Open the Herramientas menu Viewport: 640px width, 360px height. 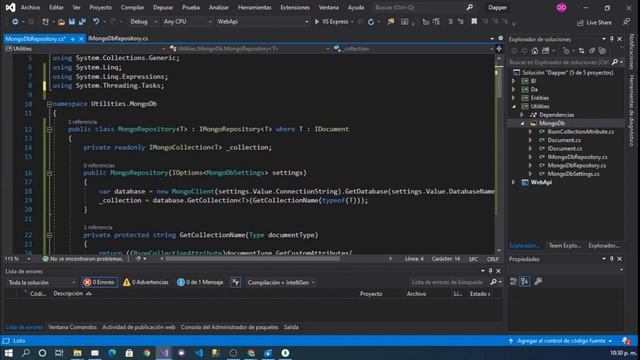click(x=254, y=7)
